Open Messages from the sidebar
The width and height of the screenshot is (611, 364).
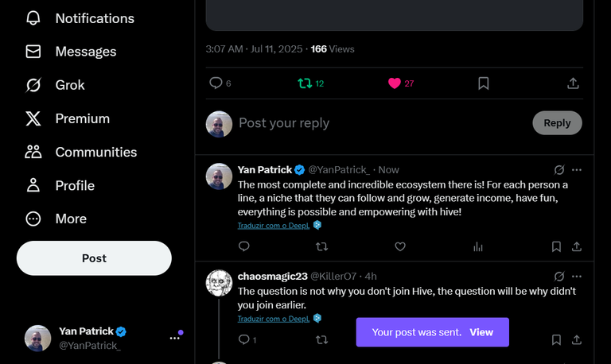pos(71,52)
